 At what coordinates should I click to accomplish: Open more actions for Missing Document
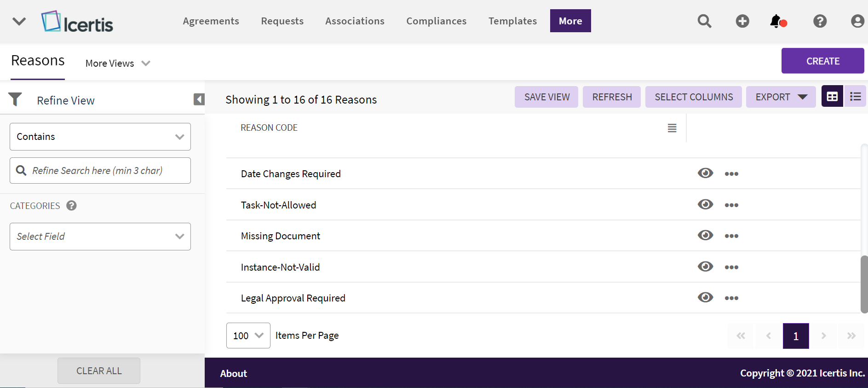[731, 236]
